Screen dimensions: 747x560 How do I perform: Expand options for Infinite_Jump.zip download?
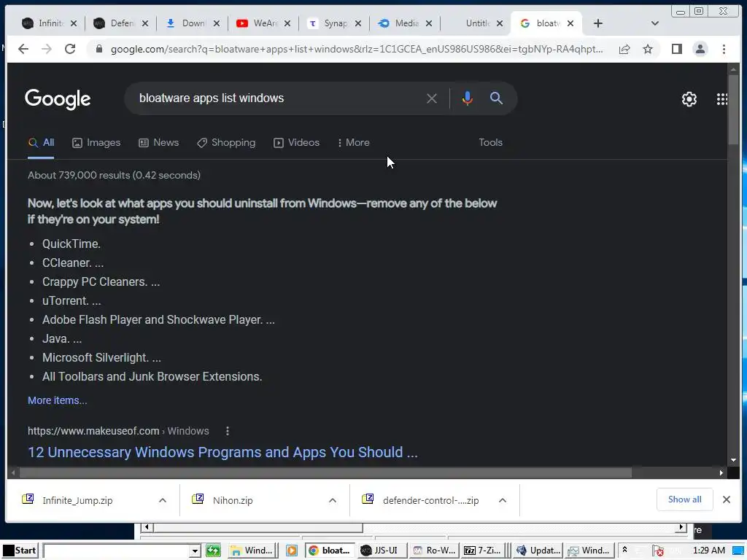point(163,500)
